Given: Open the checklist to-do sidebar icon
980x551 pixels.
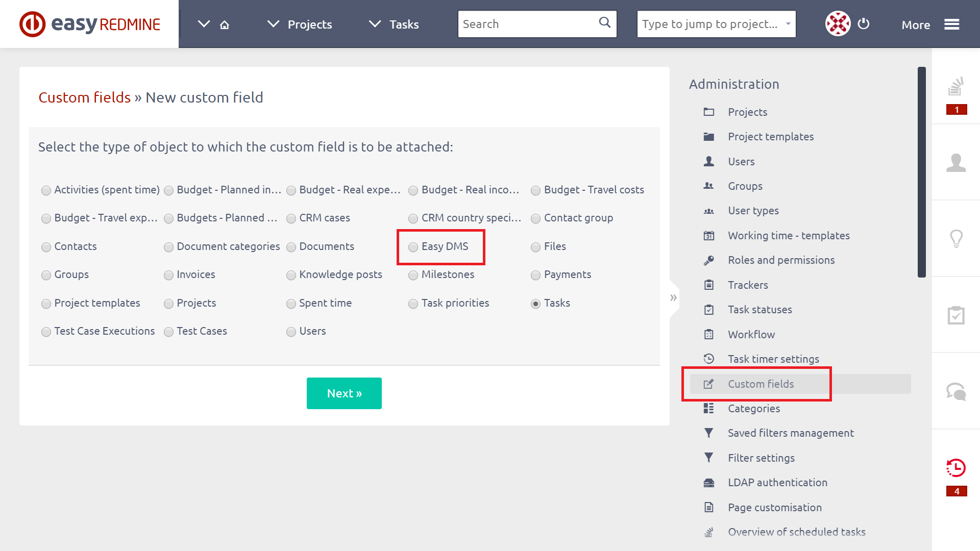Looking at the screenshot, I should 956,315.
